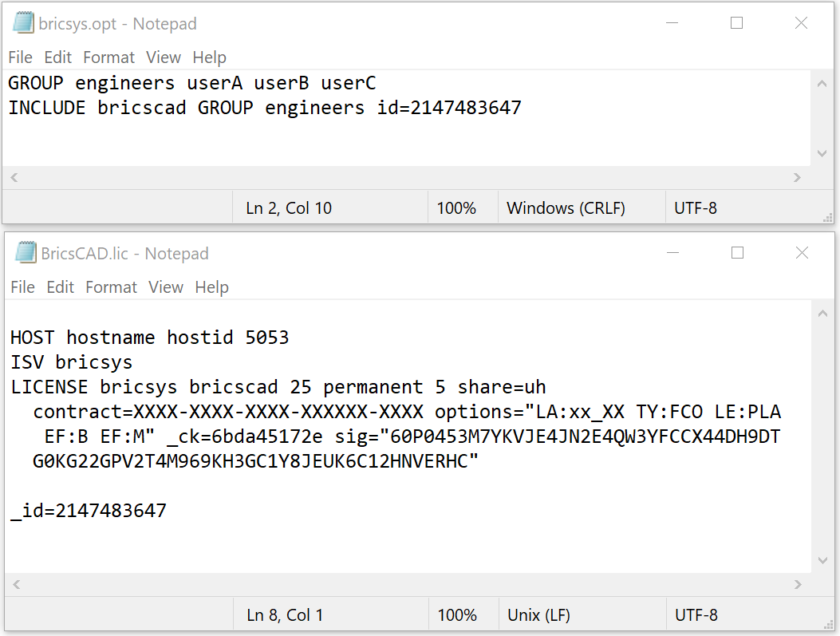Viewport: 840px width, 636px height.
Task: Maximize the bricsys.opt Notepad window
Action: [736, 23]
